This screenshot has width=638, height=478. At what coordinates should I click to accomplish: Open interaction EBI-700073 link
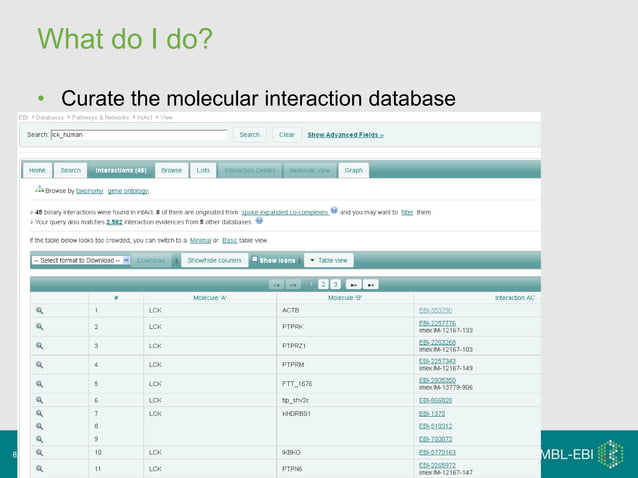point(435,439)
